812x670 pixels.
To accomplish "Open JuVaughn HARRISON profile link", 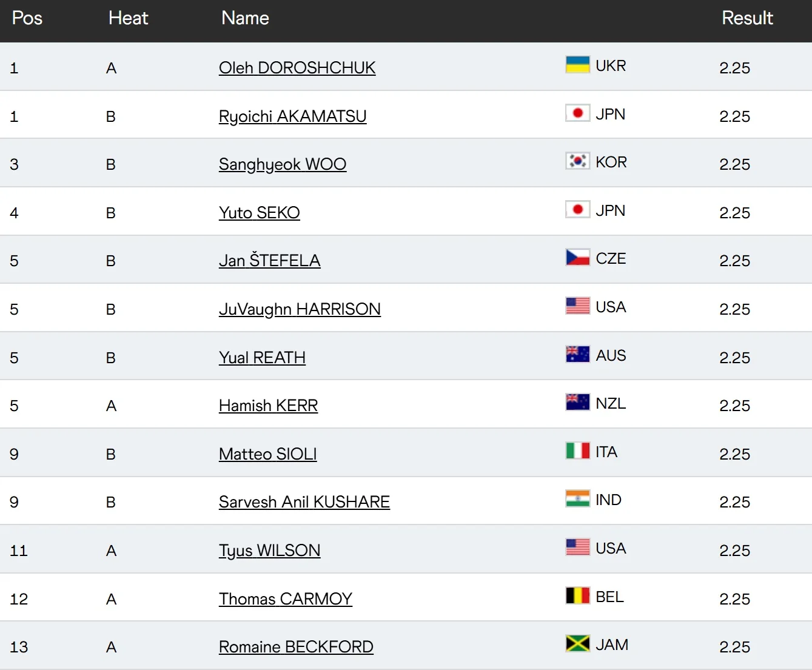I will 300,309.
